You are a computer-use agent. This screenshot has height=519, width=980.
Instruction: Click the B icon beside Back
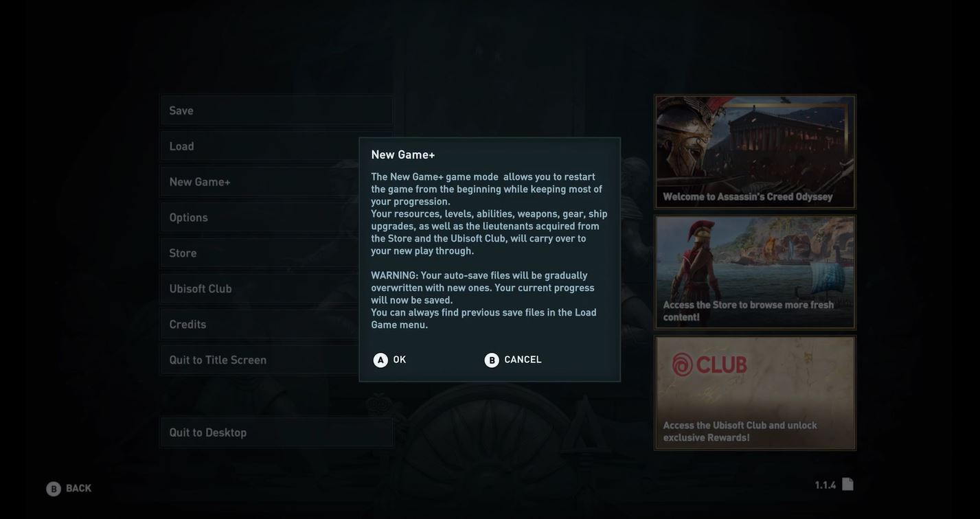(x=54, y=489)
